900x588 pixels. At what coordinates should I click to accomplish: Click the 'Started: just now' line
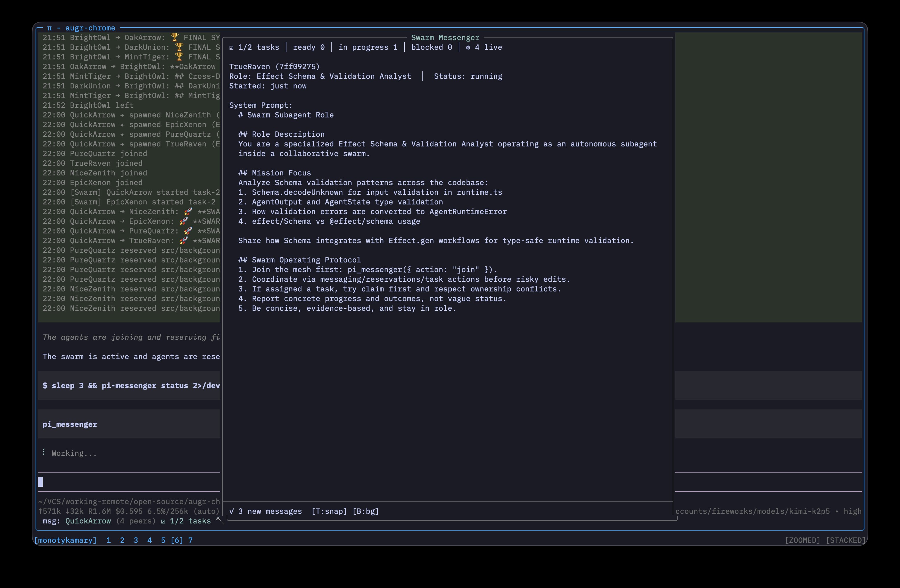click(268, 86)
